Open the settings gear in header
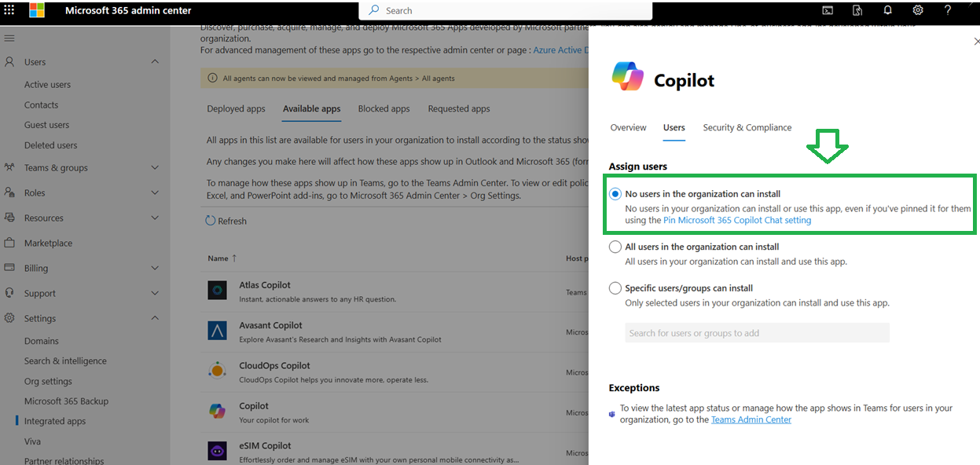 click(918, 10)
